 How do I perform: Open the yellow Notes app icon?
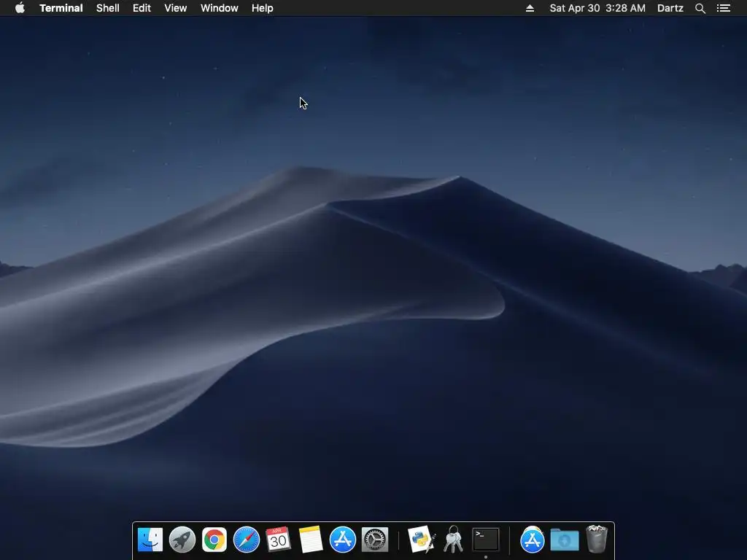pos(311,540)
